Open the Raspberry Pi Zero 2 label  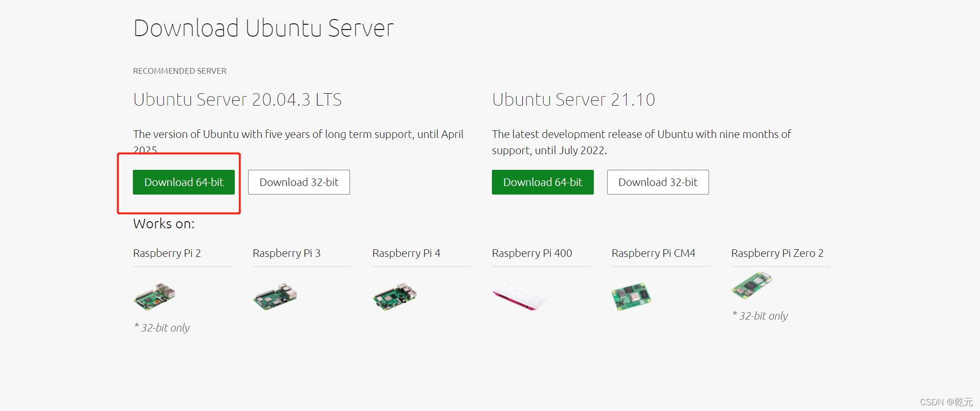pos(778,253)
